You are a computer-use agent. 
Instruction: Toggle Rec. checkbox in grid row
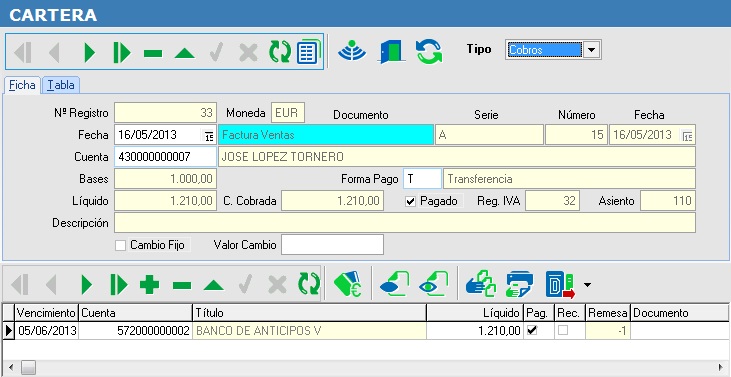(563, 330)
